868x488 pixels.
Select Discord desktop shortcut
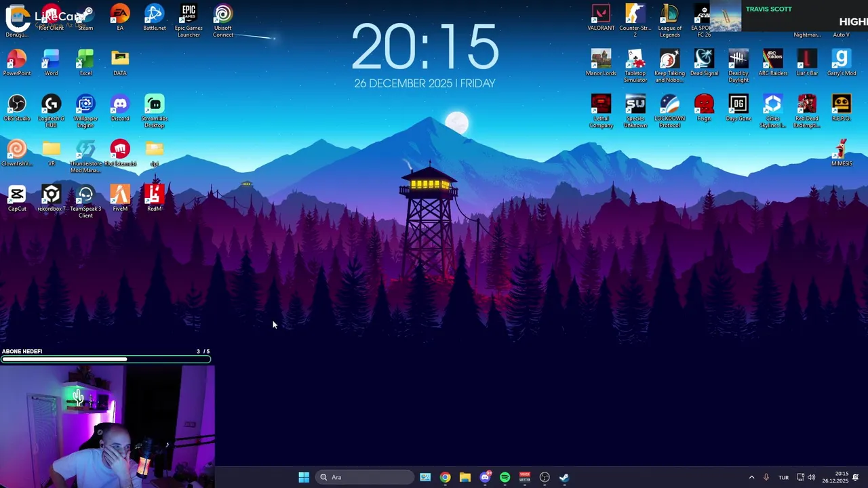click(x=120, y=108)
